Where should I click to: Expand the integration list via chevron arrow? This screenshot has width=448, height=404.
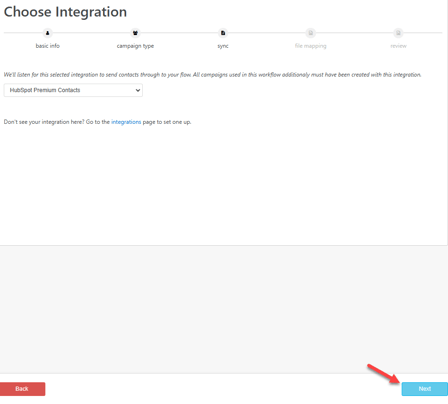138,90
